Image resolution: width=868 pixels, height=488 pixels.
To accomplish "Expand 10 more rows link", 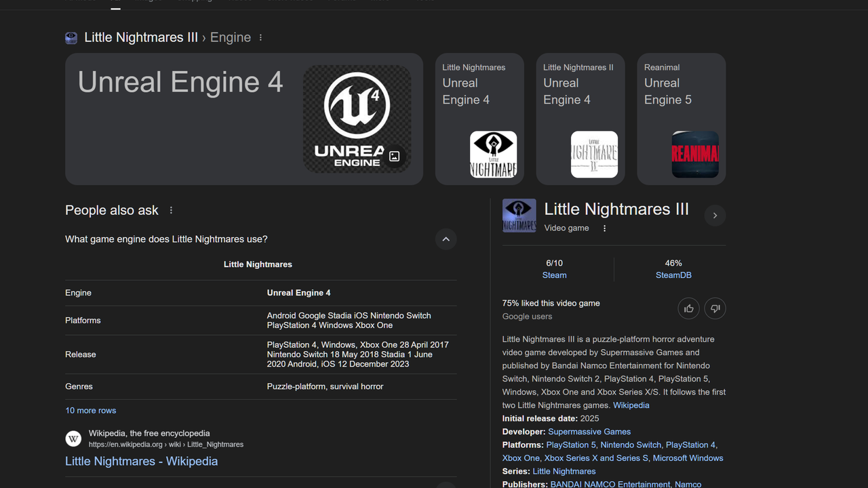I will pos(90,411).
